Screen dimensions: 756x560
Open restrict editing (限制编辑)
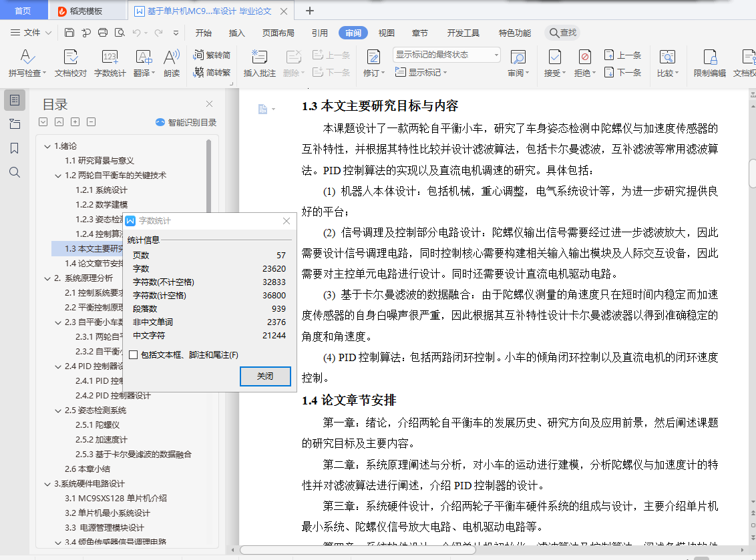(710, 63)
